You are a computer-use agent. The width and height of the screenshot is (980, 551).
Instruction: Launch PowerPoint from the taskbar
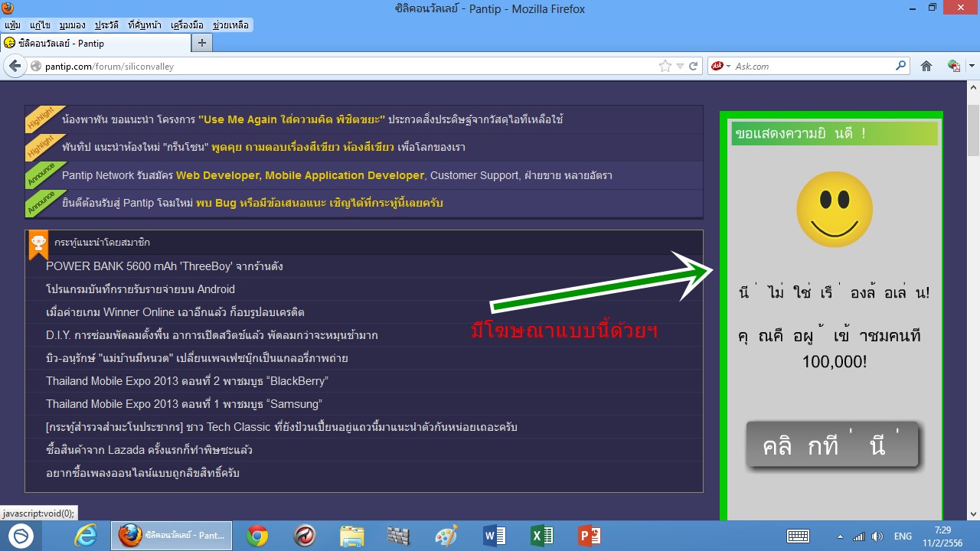coord(590,536)
